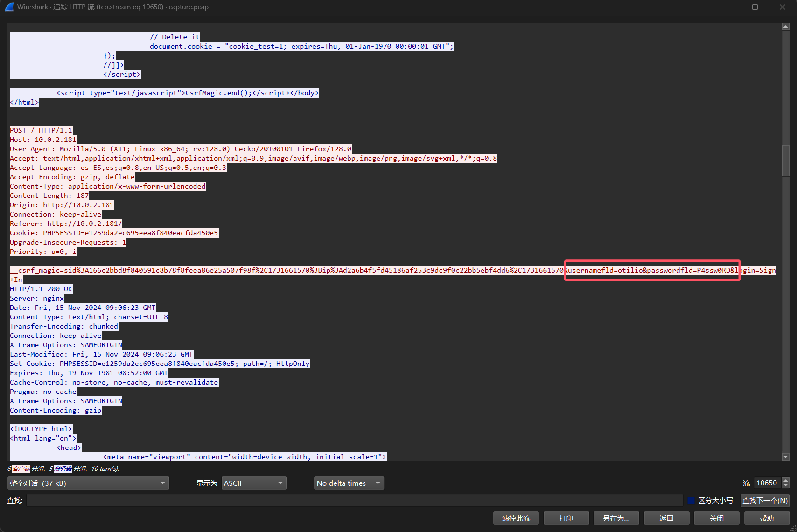
Task: Click the 'HTTP/1.1 200 OK' response line
Action: 41,289
